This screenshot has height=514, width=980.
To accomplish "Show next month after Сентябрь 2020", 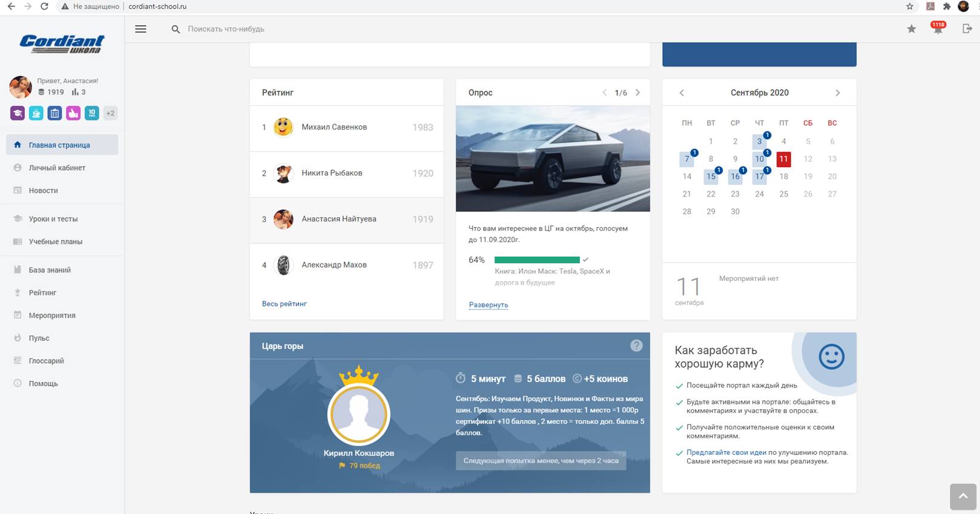I will 838,93.
